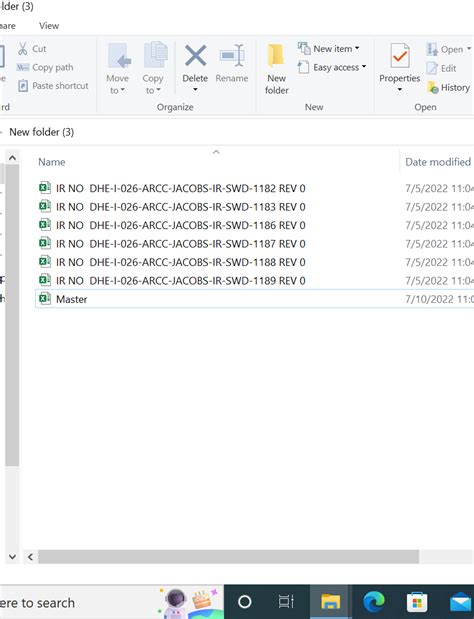The image size is (474, 619).
Task: Expand the Open dropdown arrow
Action: 469,49
